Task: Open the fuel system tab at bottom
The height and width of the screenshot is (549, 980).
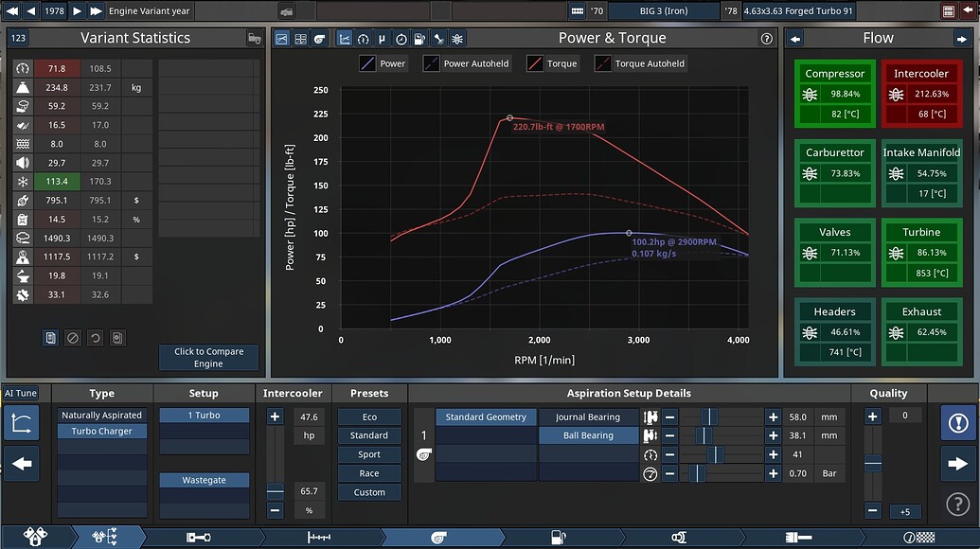Action: [x=559, y=536]
